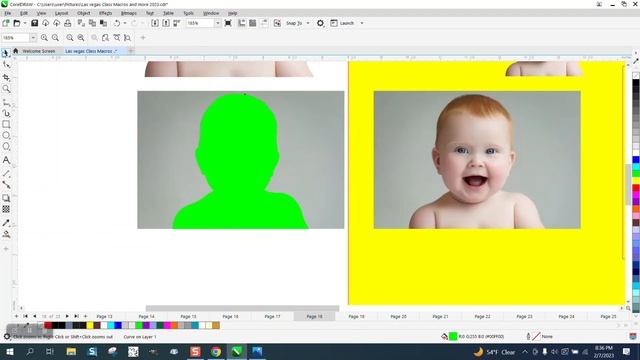640x360 pixels.
Task: Open the Zoom Levels dropdown in standard toolbar
Action: tap(217, 23)
